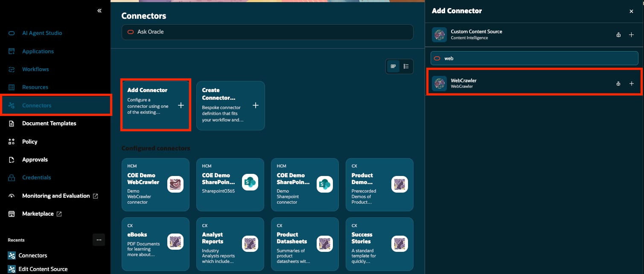Viewport: 644px width, 274px height.
Task: Open Approvals in sidebar
Action: click(35, 159)
